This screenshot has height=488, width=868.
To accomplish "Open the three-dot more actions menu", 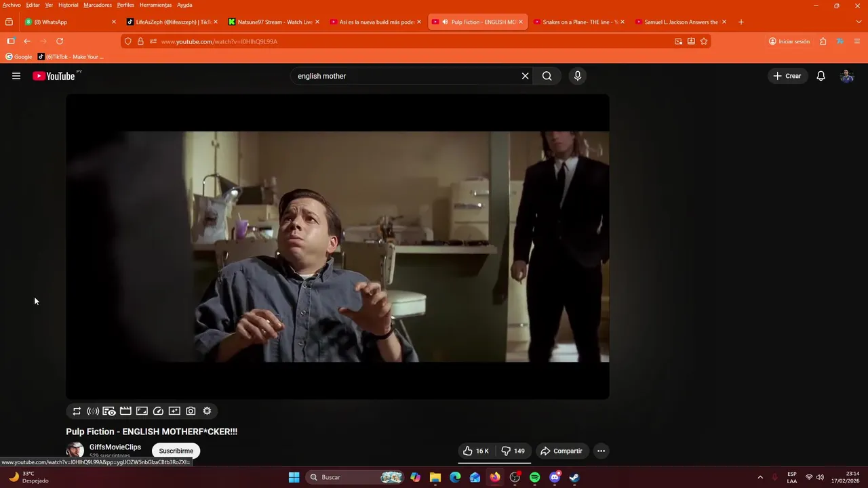I will click(x=601, y=451).
